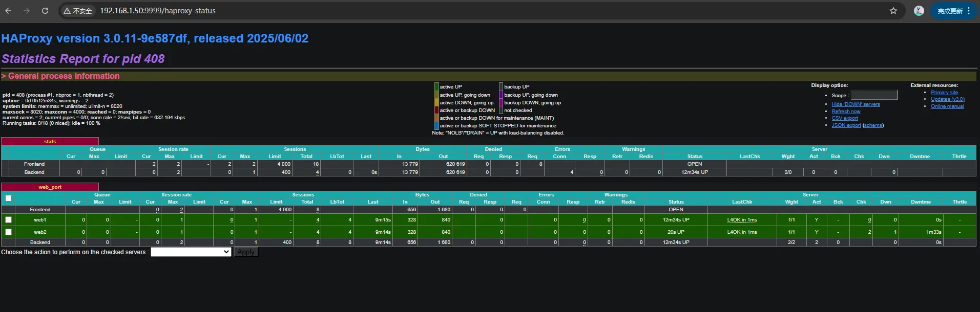Click the active UP, going down swatch

coord(436,95)
